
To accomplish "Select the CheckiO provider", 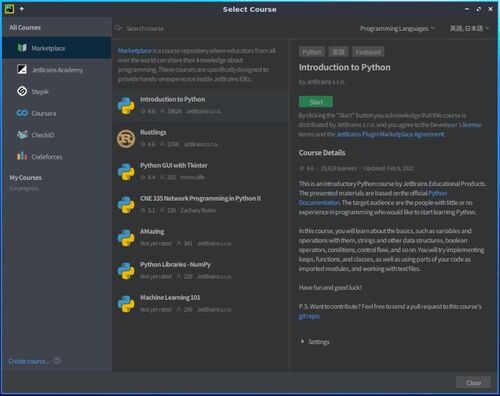I will 57,135.
